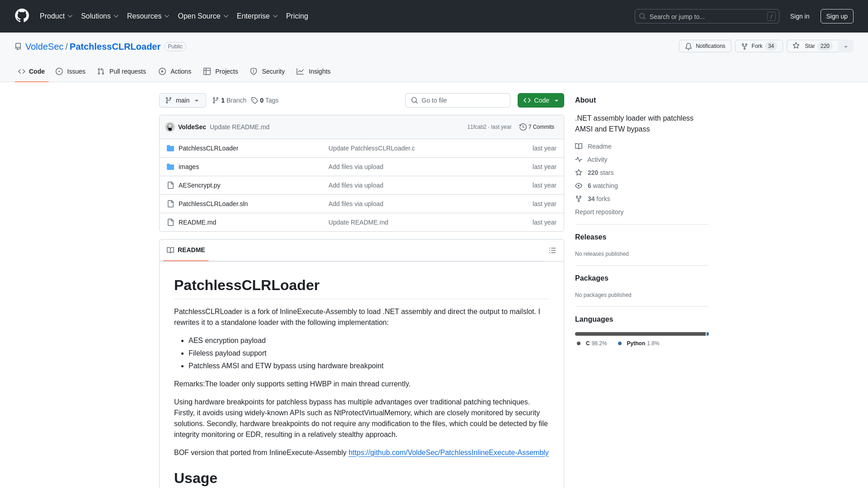The width and height of the screenshot is (868, 488).
Task: Open the PatchlessCLRLoader.sln file name
Action: [x=213, y=204]
